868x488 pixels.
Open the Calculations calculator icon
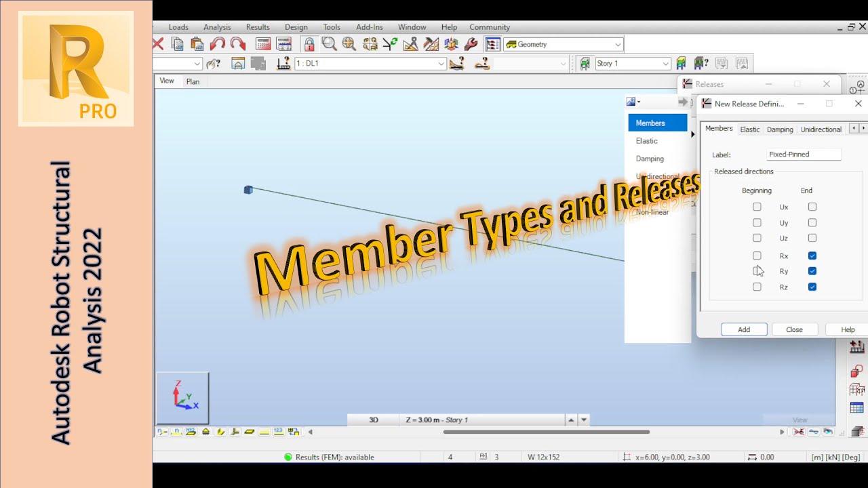(x=263, y=44)
